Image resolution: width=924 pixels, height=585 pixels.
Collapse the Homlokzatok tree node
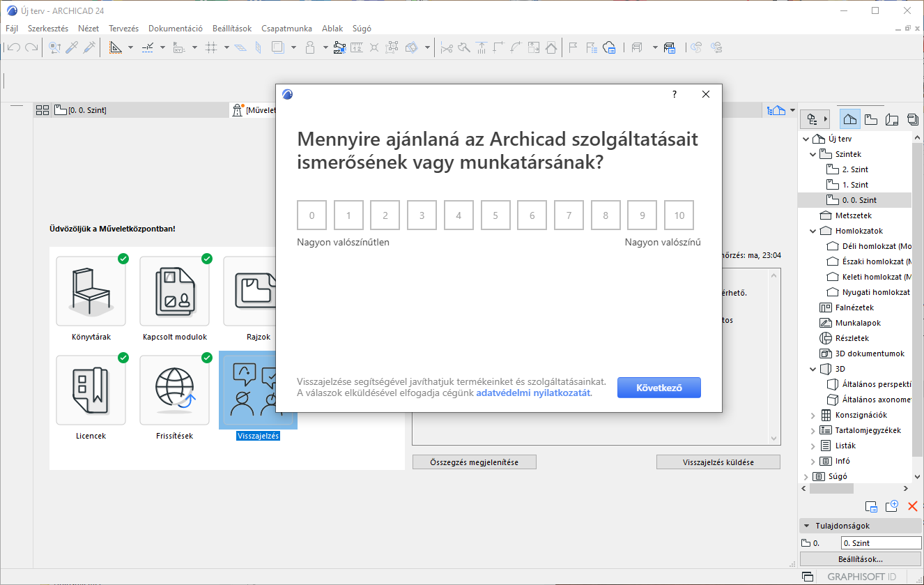[x=813, y=231]
